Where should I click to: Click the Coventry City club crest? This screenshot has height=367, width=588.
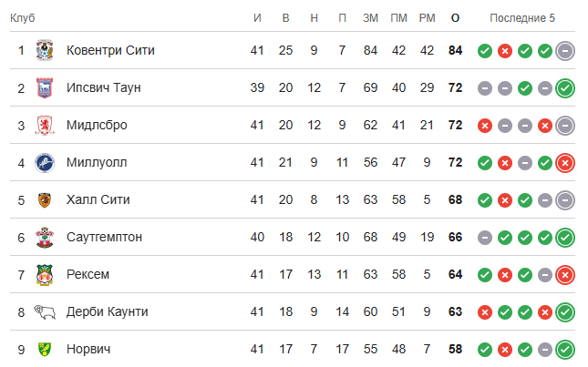(x=45, y=50)
